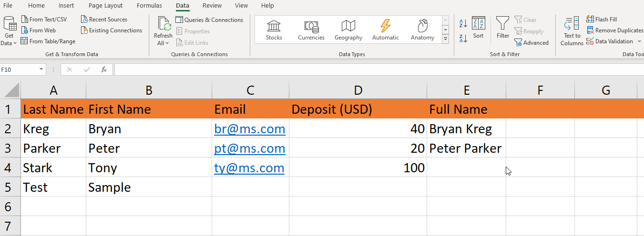
Task: Click into the formula bar
Action: point(377,70)
